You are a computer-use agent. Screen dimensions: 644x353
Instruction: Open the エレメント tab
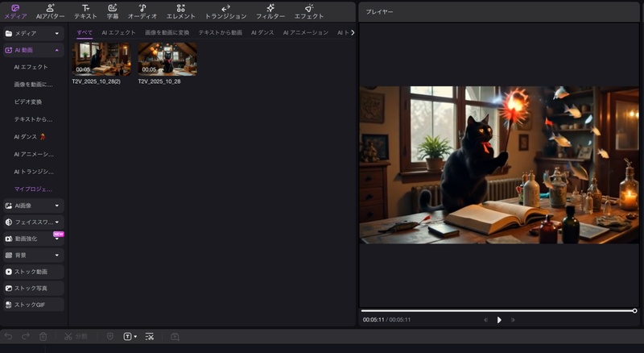pos(180,11)
